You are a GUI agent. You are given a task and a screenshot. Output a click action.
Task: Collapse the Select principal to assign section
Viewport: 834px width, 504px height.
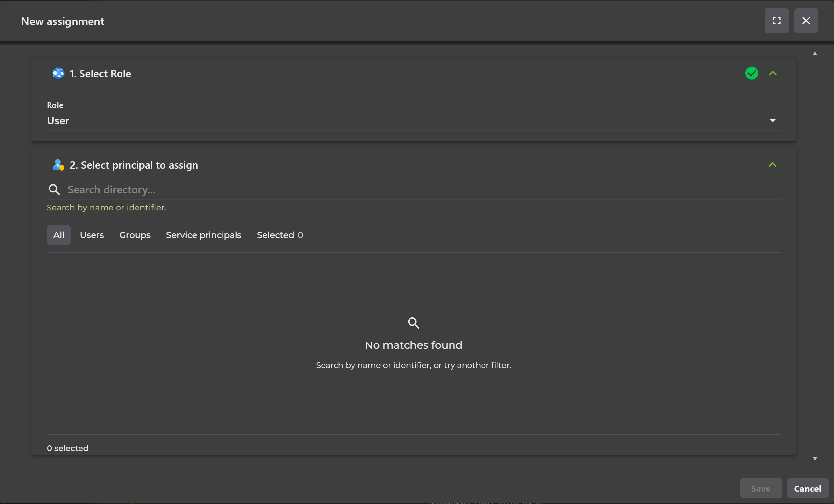(x=772, y=165)
